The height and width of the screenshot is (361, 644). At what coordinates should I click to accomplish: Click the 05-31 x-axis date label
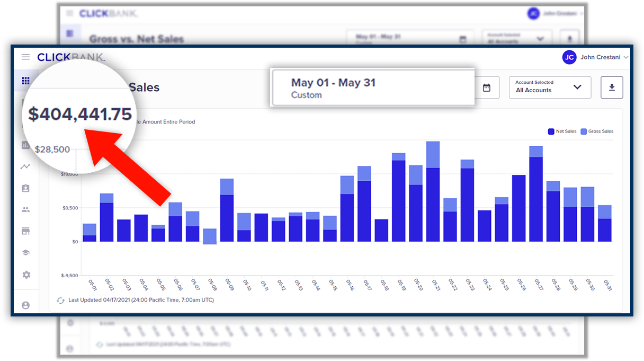point(608,285)
